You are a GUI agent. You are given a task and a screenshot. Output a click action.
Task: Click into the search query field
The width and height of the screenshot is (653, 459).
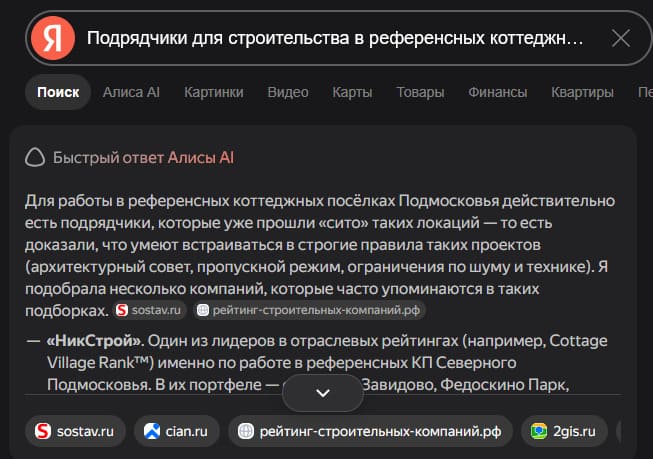point(335,38)
